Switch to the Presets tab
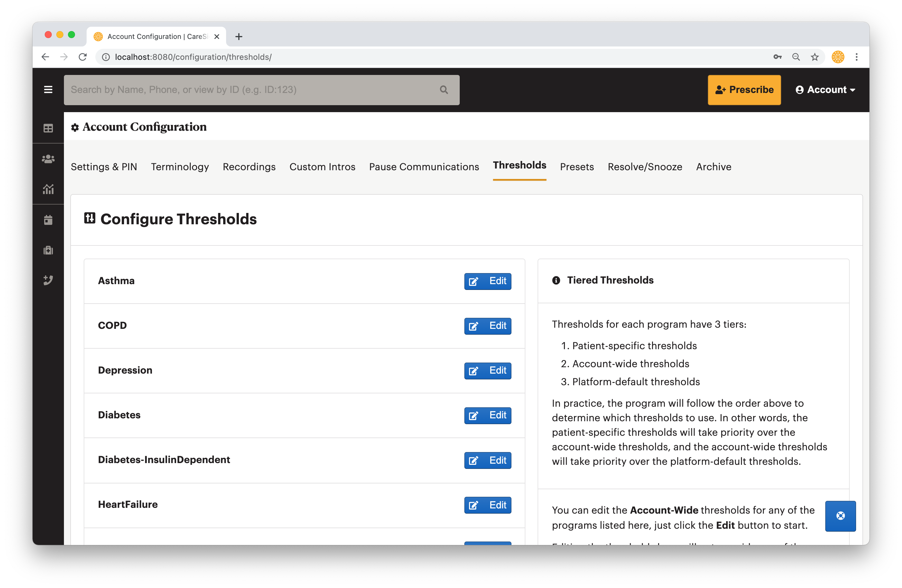This screenshot has width=902, height=588. pyautogui.click(x=577, y=167)
